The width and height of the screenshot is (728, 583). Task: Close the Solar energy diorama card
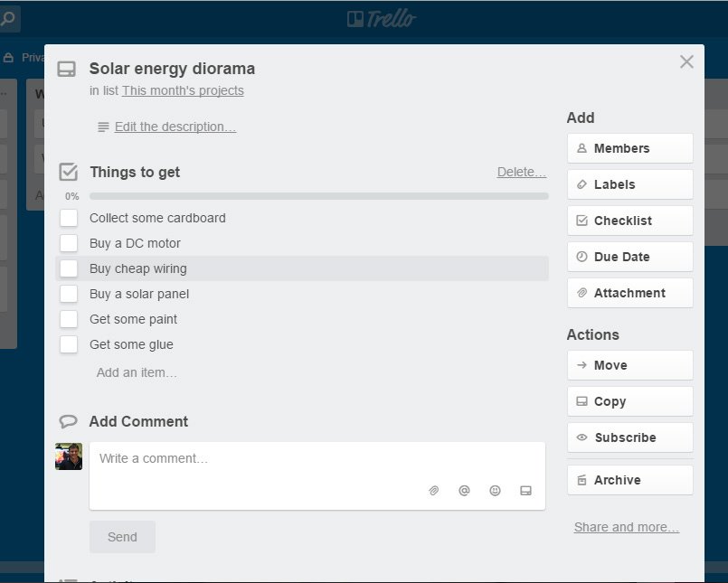click(686, 61)
